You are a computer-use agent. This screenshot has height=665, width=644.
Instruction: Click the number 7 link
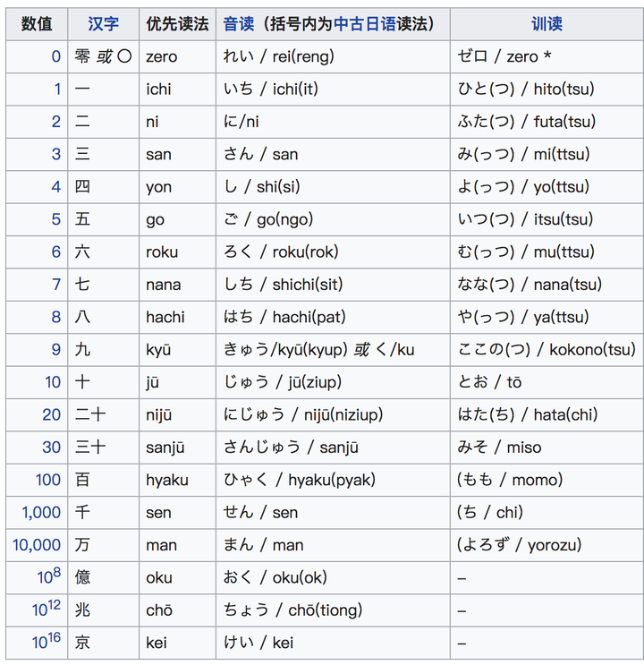[x=56, y=285]
